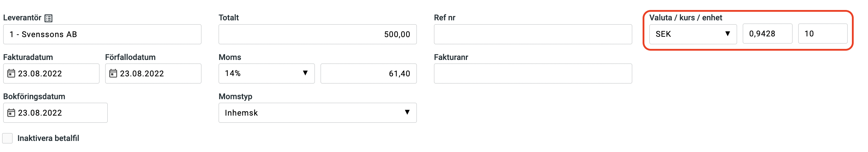This screenshot has height=152, width=868.
Task: Expand the Momstyp dropdown showing Inhemsk
Action: point(318,113)
